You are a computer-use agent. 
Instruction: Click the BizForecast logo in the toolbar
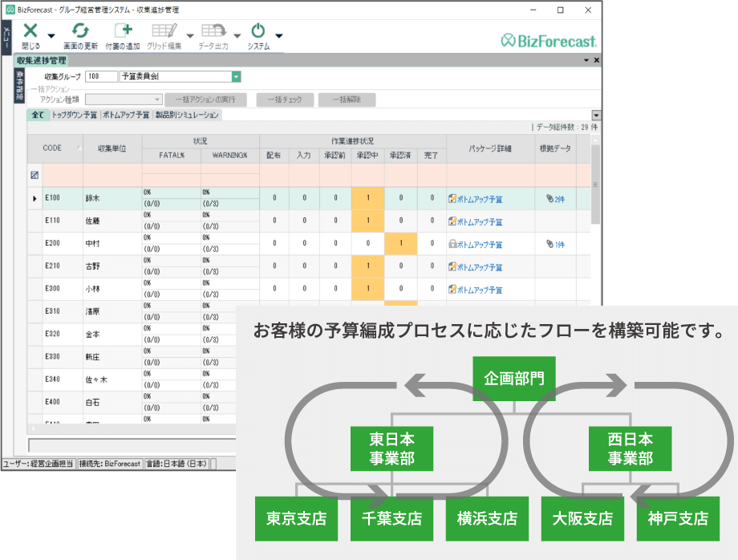549,41
